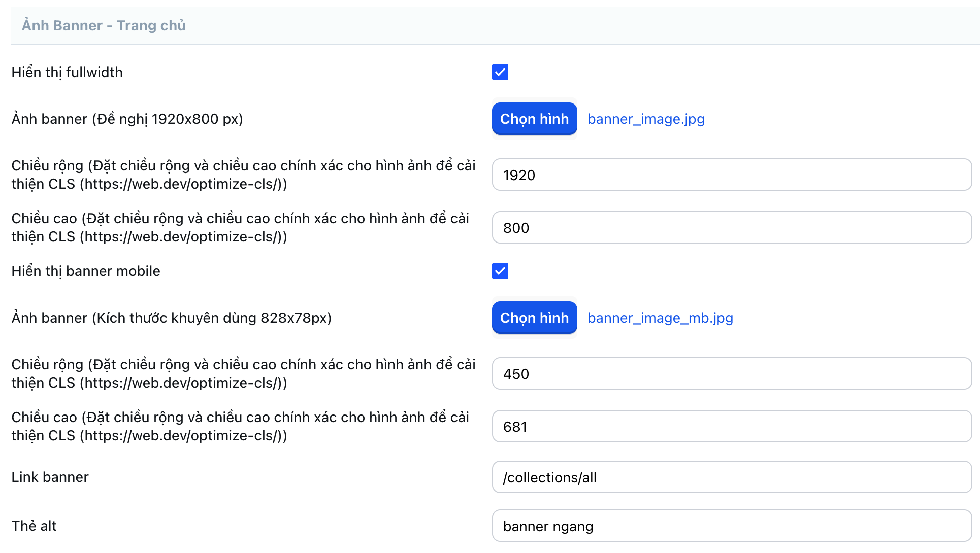Open the banner_image_mb.jpg link
The image size is (980, 553).
(660, 318)
